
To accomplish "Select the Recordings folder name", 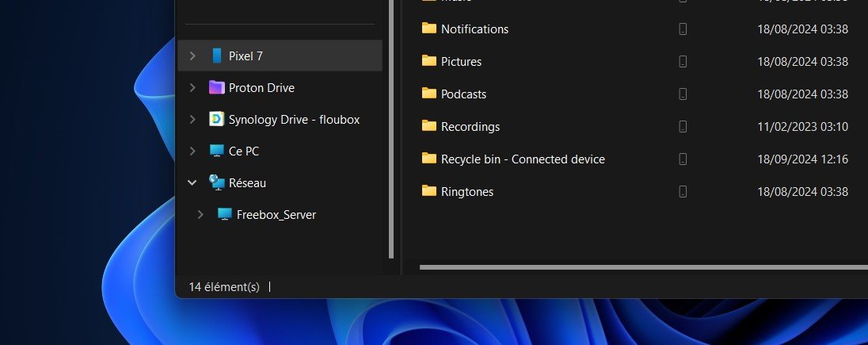I will click(470, 126).
